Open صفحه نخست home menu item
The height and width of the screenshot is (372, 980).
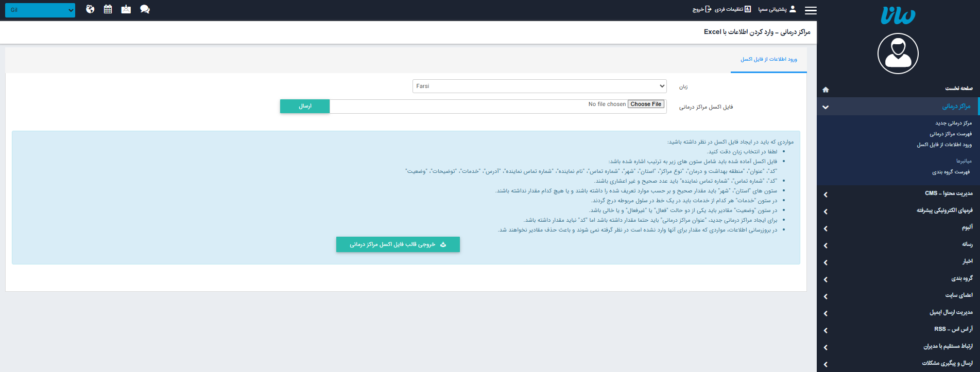pyautogui.click(x=898, y=88)
